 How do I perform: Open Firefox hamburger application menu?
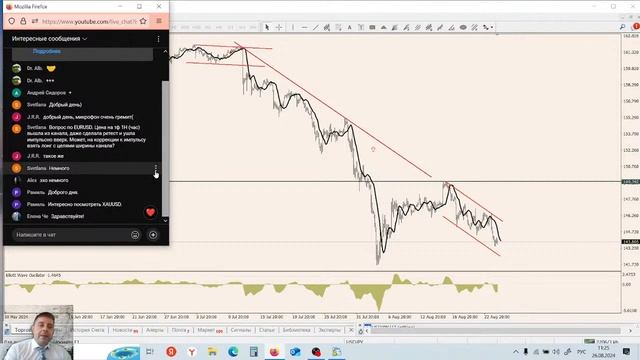click(x=159, y=21)
